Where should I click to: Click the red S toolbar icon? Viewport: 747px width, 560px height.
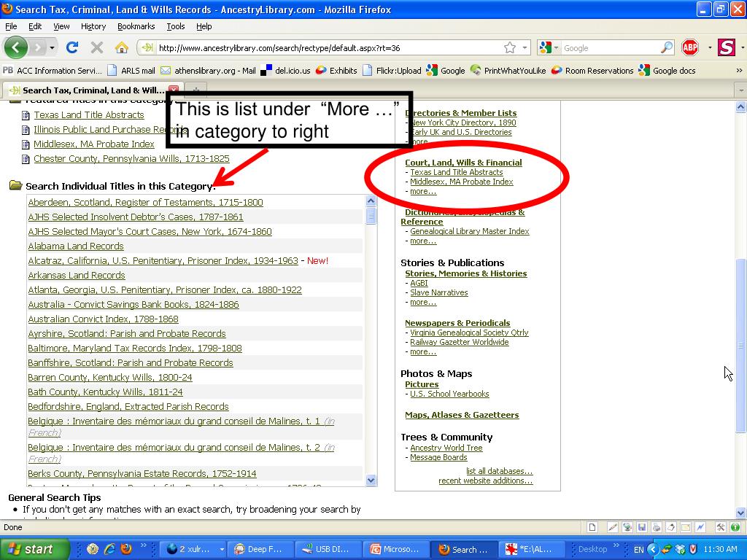[727, 47]
